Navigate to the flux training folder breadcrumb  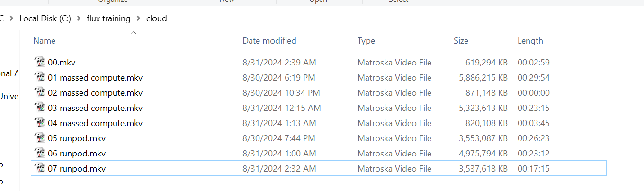click(108, 18)
